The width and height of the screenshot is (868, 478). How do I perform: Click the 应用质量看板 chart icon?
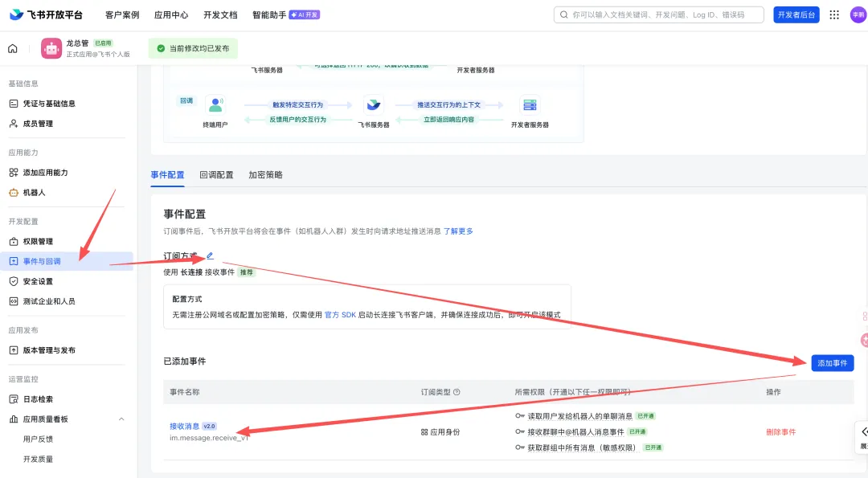[14, 419]
